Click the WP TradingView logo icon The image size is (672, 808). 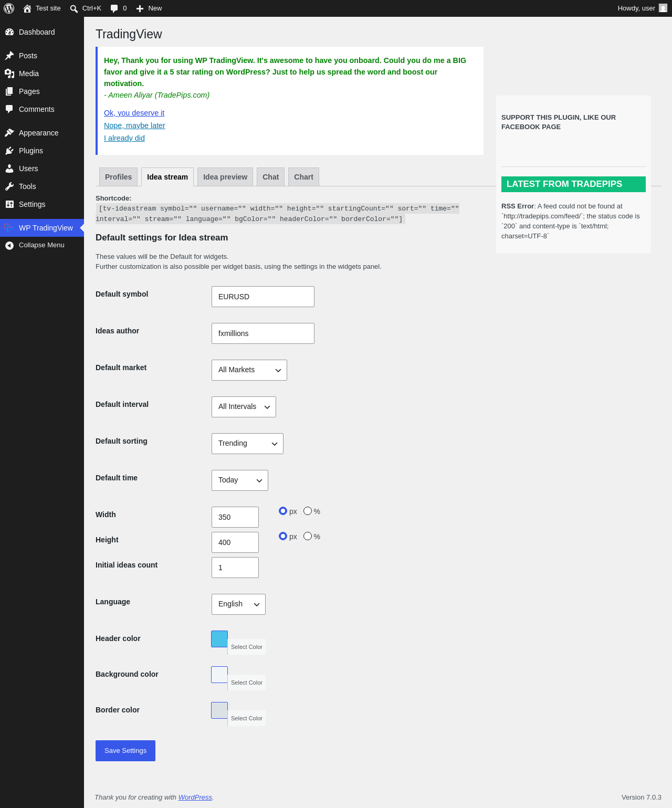click(8, 228)
